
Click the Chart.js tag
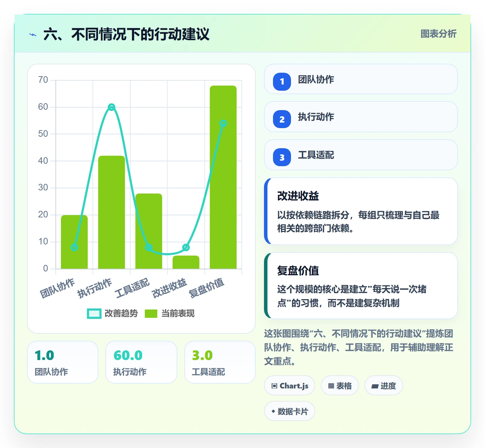coord(290,385)
